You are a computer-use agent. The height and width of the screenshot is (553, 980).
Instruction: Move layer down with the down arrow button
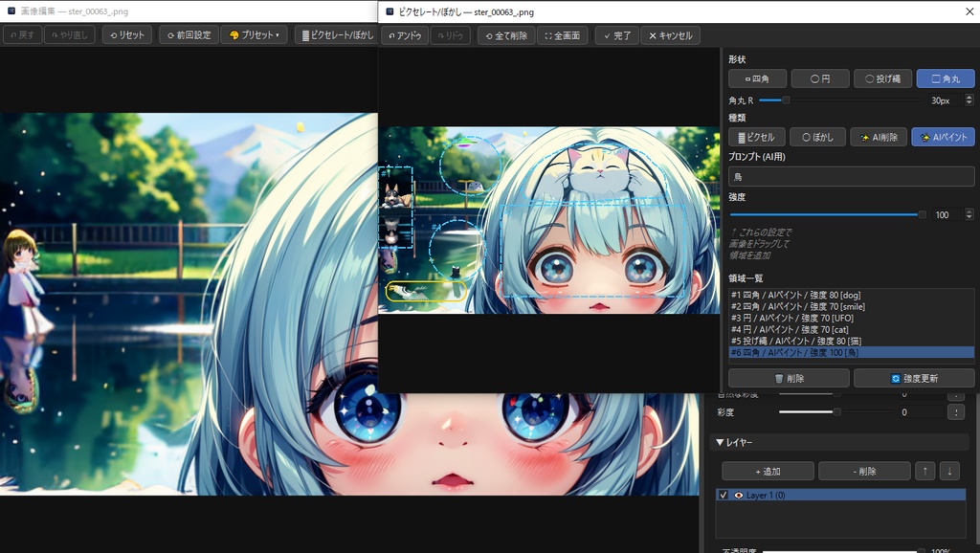[949, 471]
